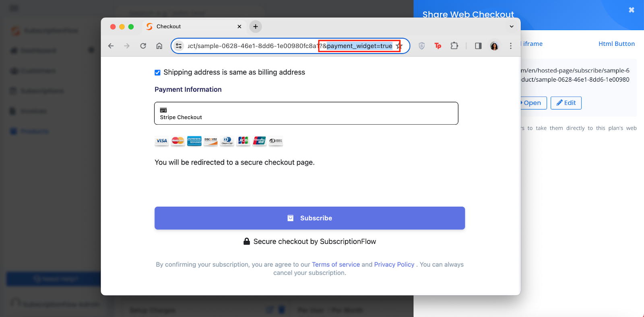This screenshot has height=317, width=644.
Task: Click the MasterCard logo
Action: (x=178, y=141)
